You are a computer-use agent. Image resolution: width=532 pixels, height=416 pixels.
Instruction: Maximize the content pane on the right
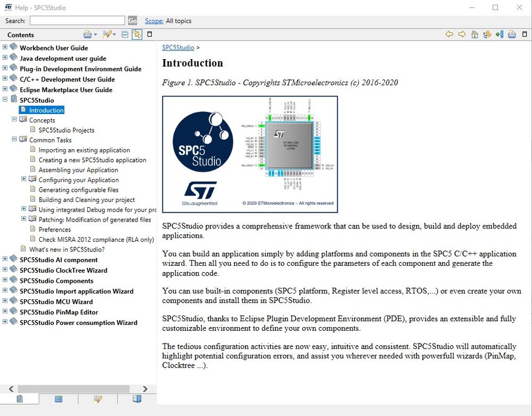coord(525,34)
